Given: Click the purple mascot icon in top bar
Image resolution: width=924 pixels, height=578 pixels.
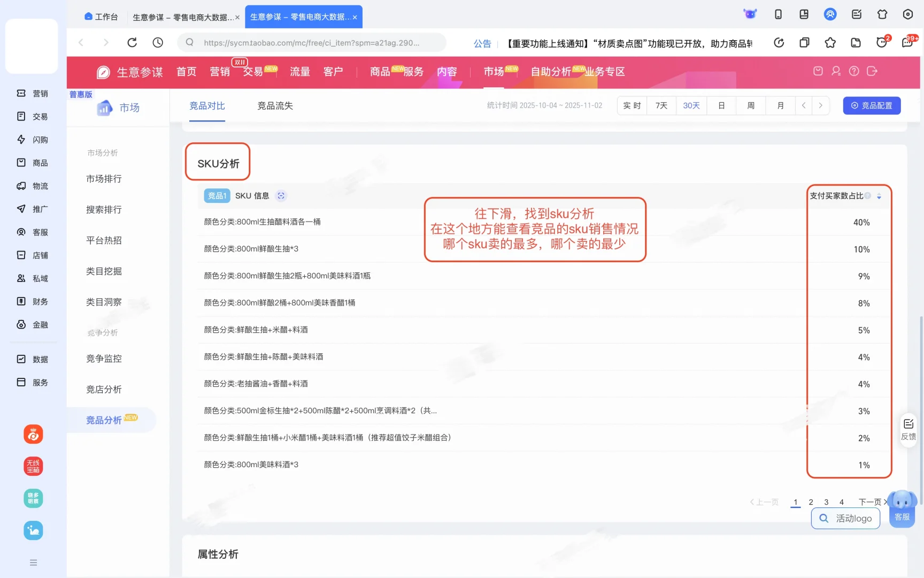Looking at the screenshot, I should click(x=750, y=14).
